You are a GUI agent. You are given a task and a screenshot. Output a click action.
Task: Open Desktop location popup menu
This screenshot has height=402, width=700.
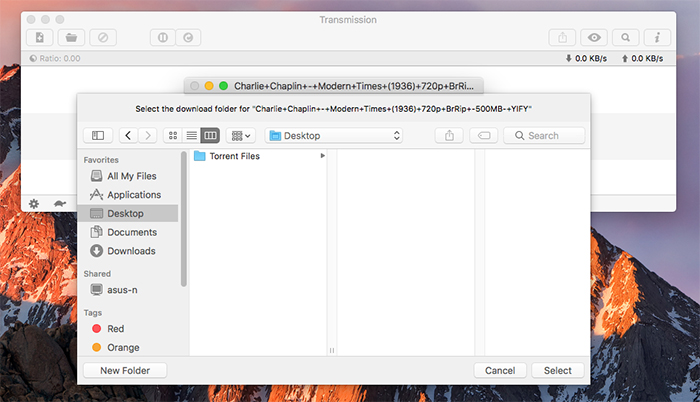[333, 135]
